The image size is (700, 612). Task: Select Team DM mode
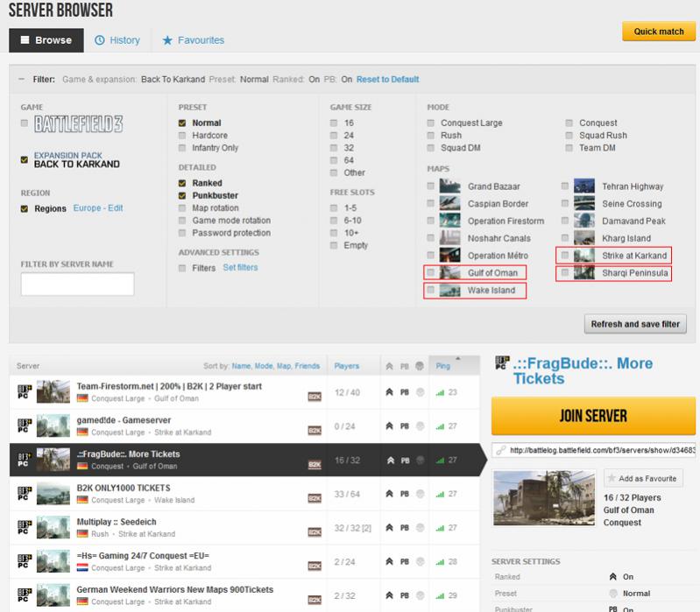569,148
